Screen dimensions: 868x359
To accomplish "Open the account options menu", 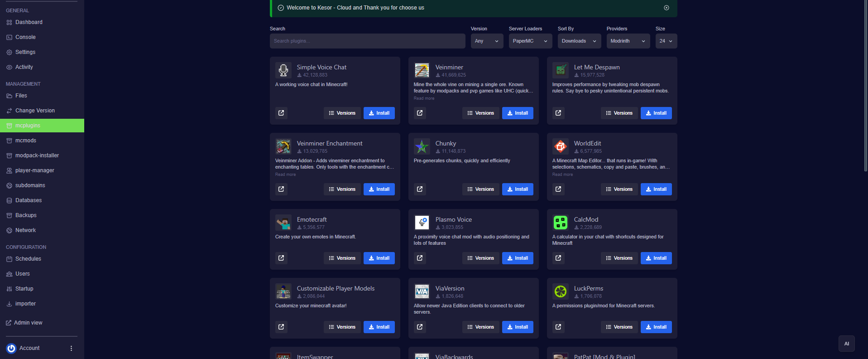I will point(71,348).
